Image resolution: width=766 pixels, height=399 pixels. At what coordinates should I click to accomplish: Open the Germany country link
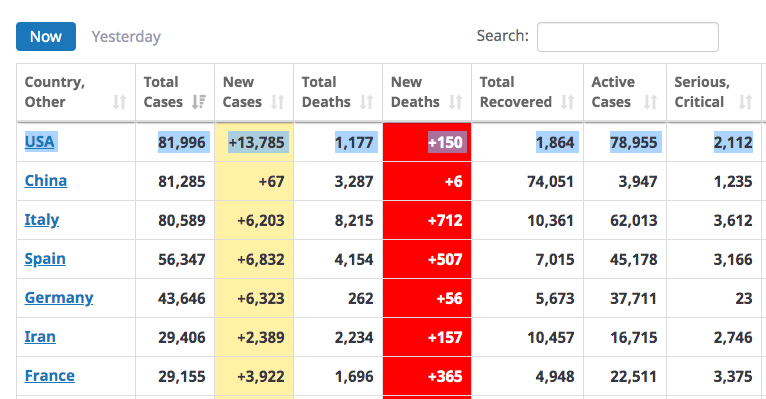tap(59, 298)
